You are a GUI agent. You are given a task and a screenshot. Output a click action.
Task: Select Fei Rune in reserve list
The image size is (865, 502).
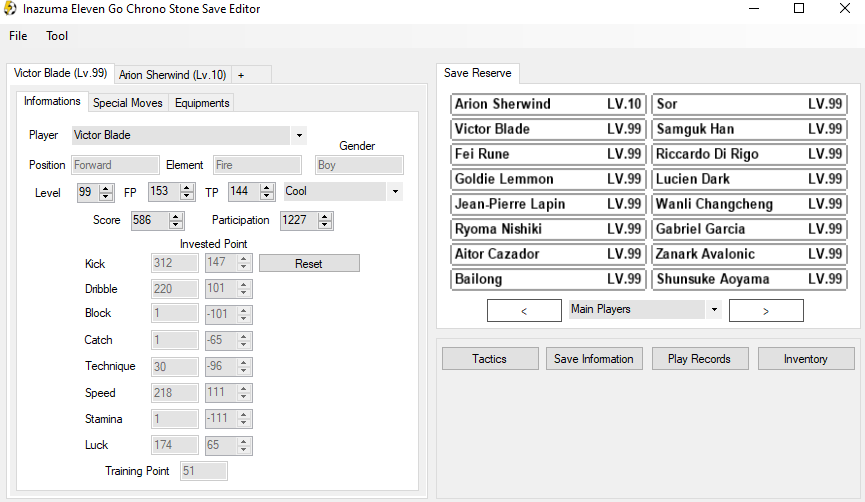pyautogui.click(x=548, y=154)
